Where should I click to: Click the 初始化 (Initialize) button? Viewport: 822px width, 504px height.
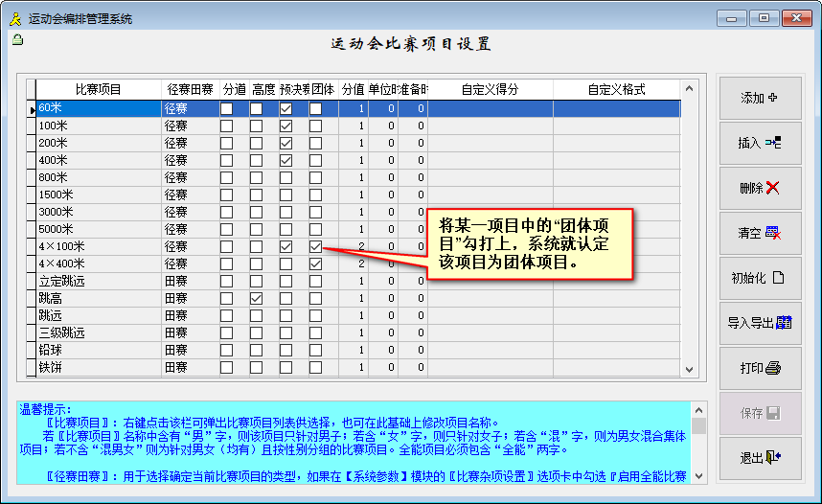(x=760, y=278)
